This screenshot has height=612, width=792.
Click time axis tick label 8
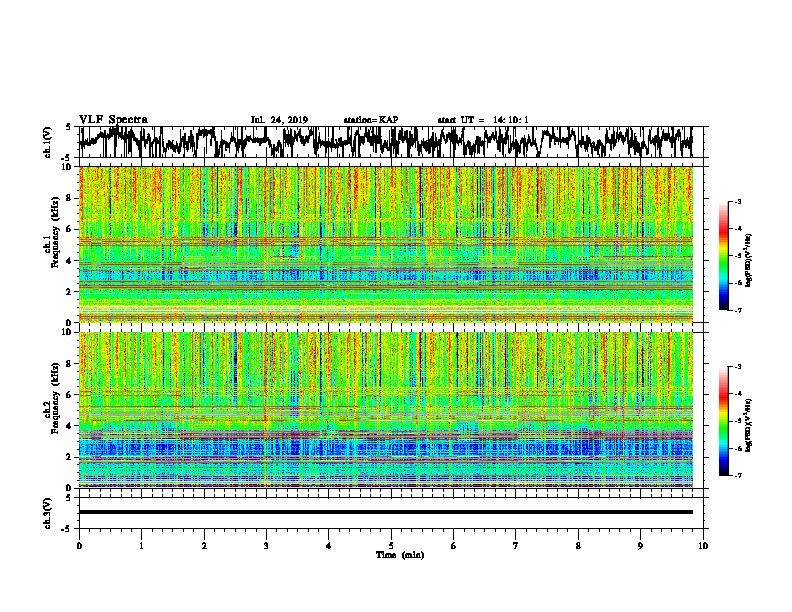578,546
